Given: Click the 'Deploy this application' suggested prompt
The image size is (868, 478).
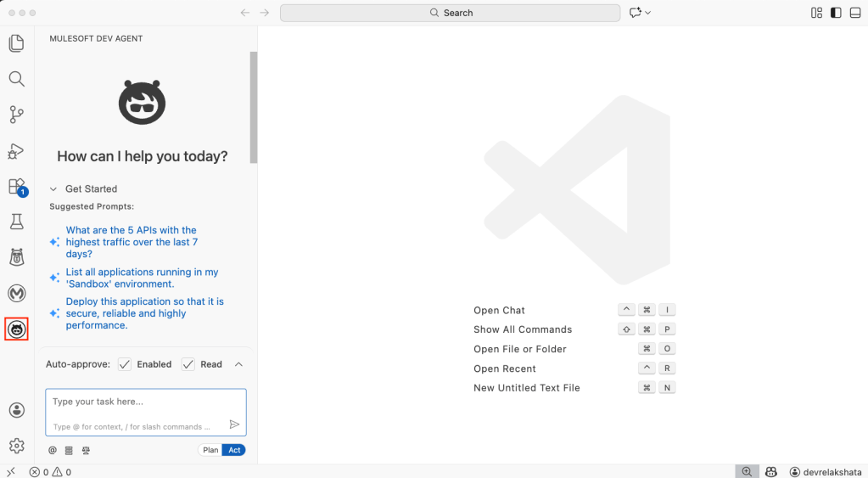Looking at the screenshot, I should click(x=144, y=313).
